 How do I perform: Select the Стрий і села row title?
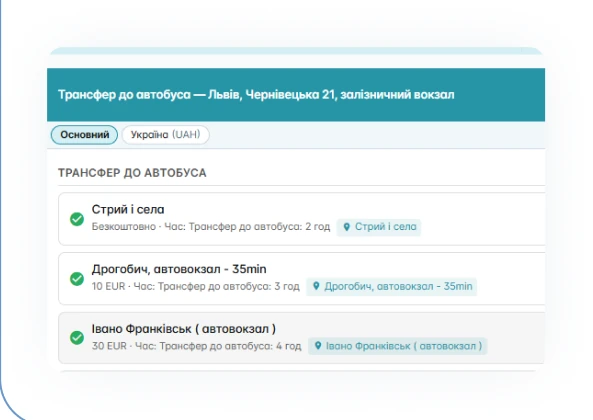click(128, 209)
